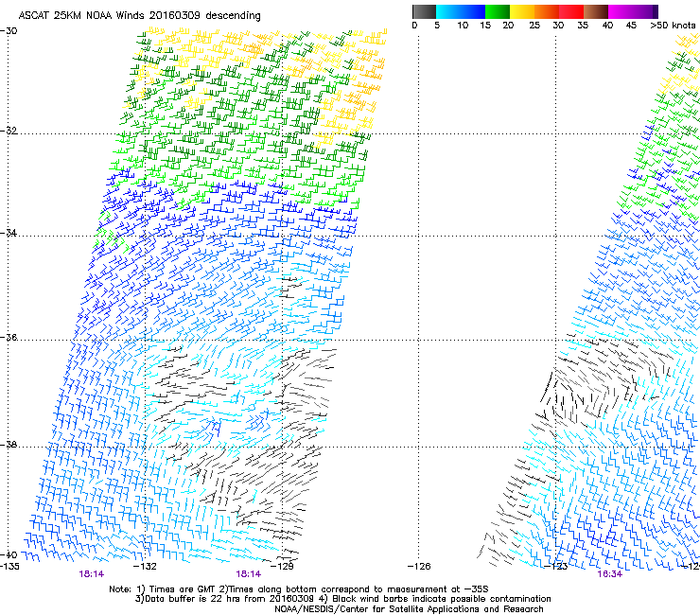Click the -135 longitude label
Viewport: 700px width, 615px height.
9,567
